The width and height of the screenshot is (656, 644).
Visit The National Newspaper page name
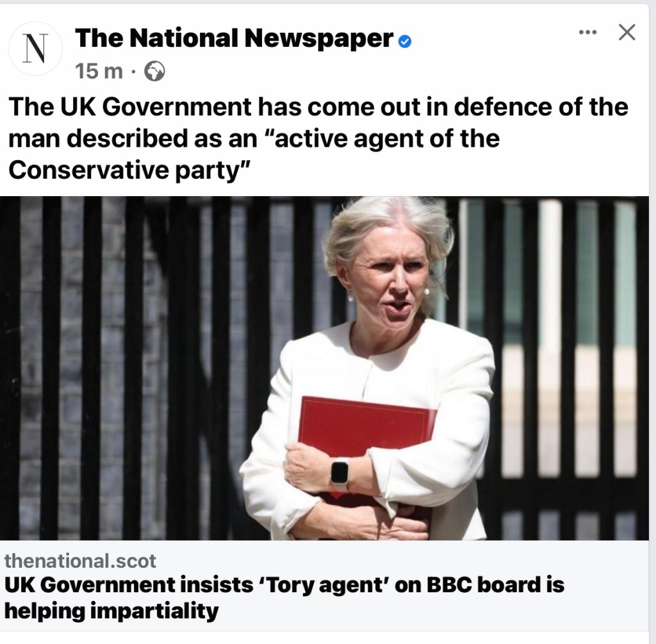(x=234, y=38)
